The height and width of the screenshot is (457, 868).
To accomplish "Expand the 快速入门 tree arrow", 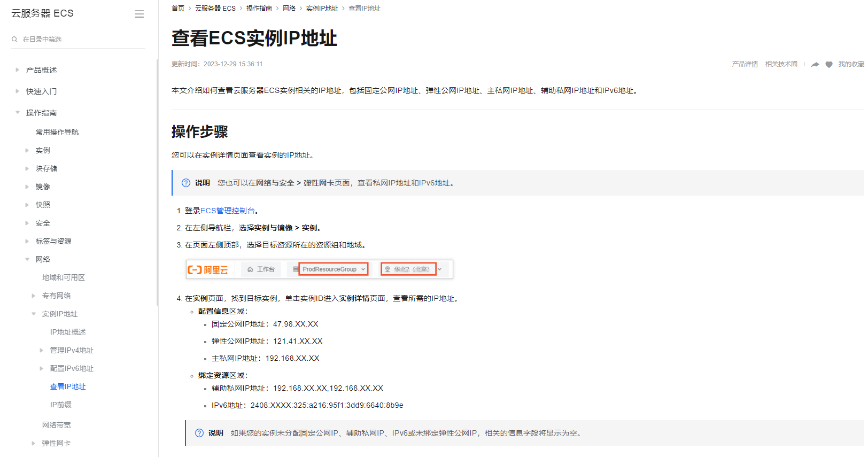I will (17, 91).
